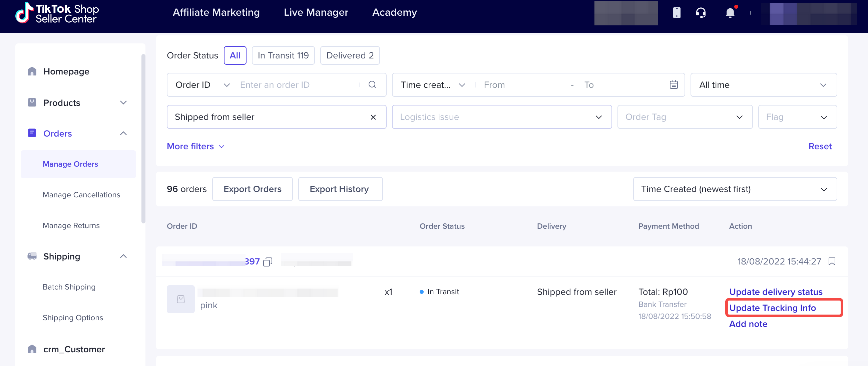The width and height of the screenshot is (868, 366).
Task: Select the Delivered 2 order status filter
Action: click(x=350, y=55)
